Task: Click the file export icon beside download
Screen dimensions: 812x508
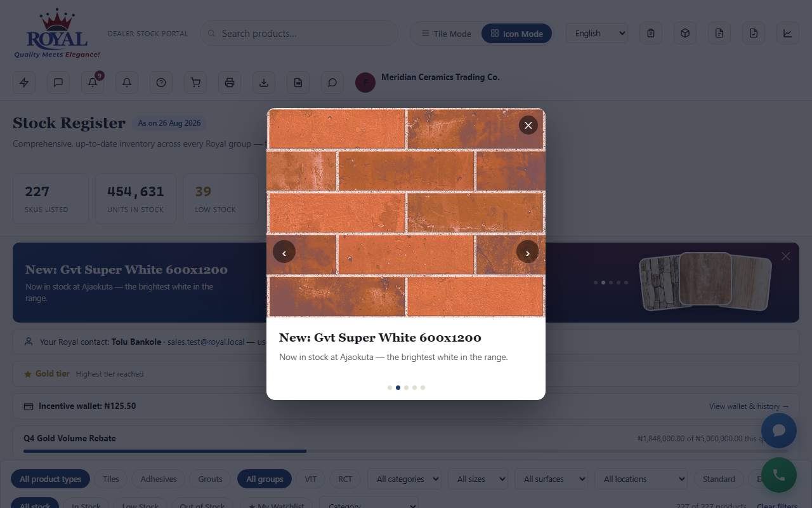Action: tap(298, 83)
